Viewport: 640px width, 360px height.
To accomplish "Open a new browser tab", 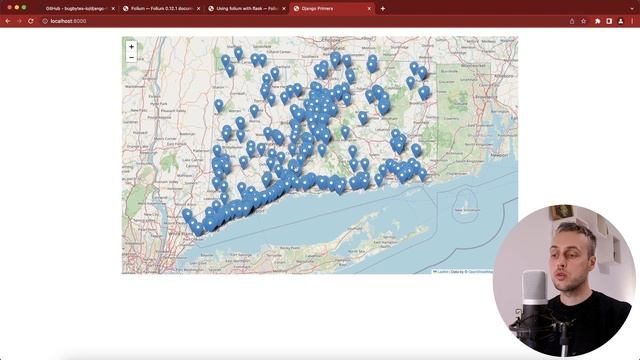I will [x=382, y=9].
